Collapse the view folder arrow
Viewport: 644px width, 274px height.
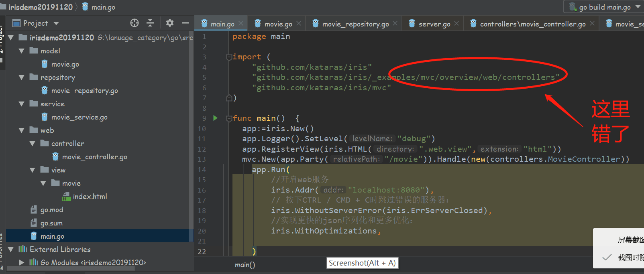coord(33,170)
